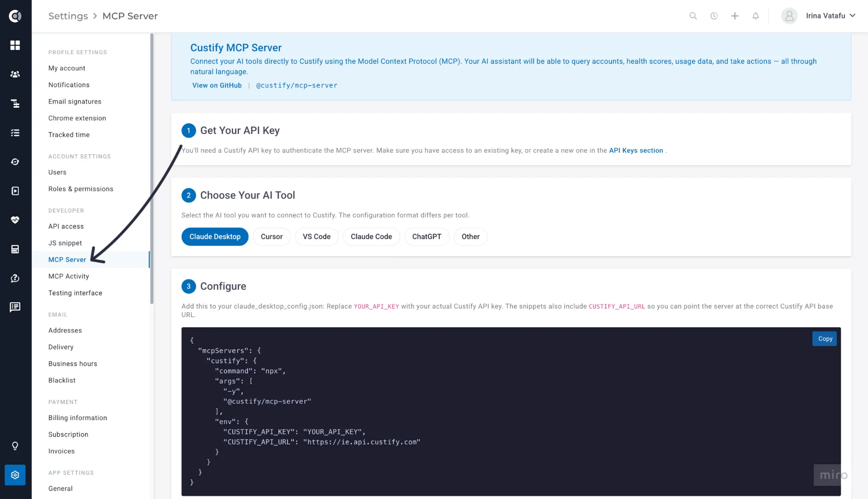Select the Claude Desktop tool option

click(x=215, y=237)
